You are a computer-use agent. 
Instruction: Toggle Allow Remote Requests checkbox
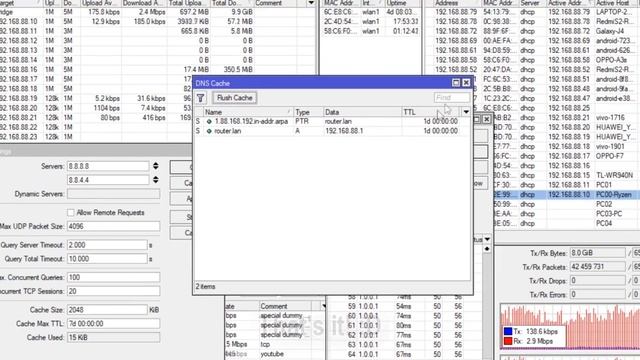(x=71, y=212)
